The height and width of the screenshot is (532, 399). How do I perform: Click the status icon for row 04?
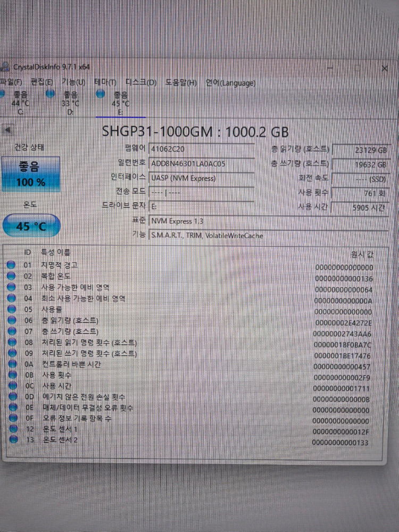click(x=12, y=298)
